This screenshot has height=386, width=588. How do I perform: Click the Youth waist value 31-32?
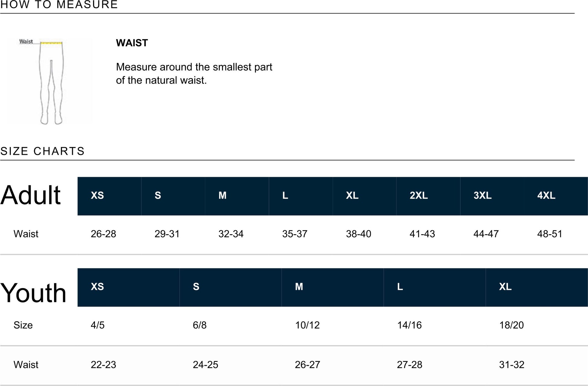click(x=512, y=365)
